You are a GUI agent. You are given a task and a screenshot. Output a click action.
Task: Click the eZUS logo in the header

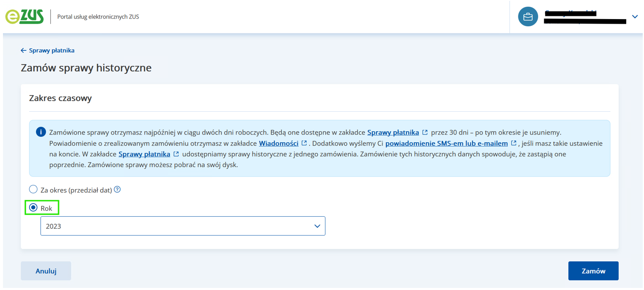click(24, 17)
